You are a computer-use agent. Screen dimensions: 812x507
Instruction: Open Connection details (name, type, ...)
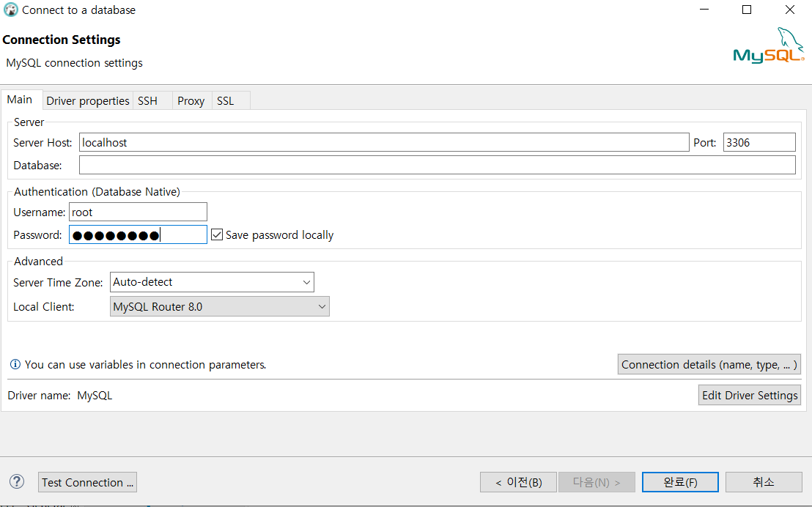pyautogui.click(x=709, y=365)
